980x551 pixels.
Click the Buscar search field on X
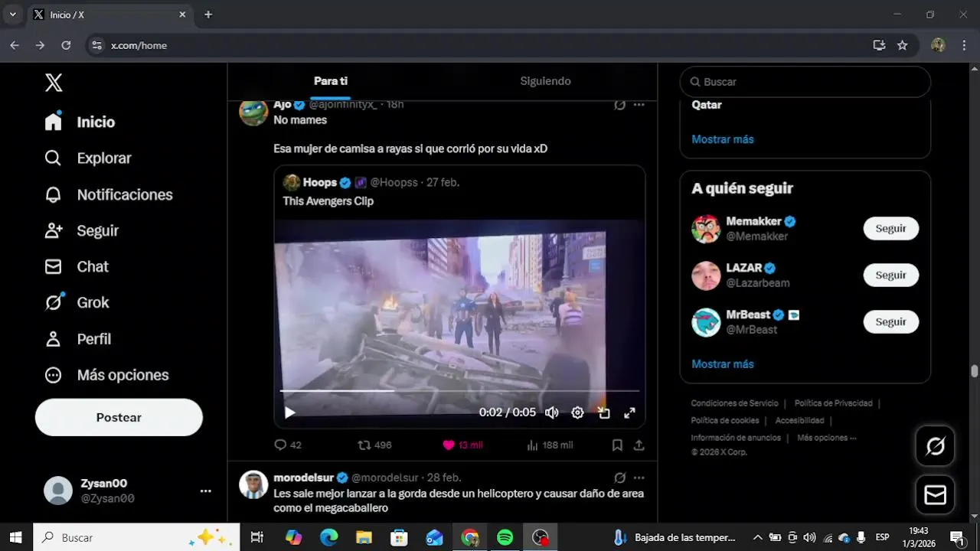pyautogui.click(x=805, y=82)
